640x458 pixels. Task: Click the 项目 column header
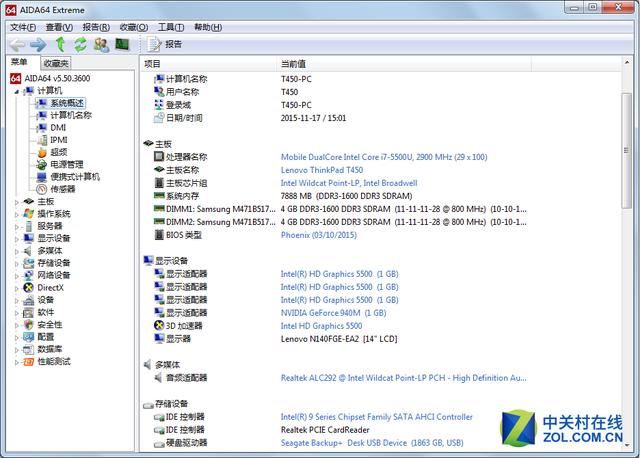209,64
